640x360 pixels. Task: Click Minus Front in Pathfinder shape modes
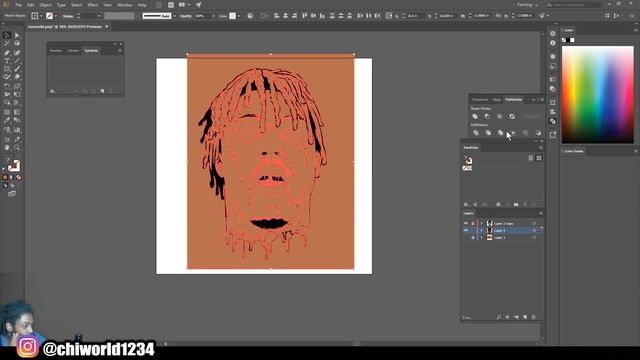487,116
